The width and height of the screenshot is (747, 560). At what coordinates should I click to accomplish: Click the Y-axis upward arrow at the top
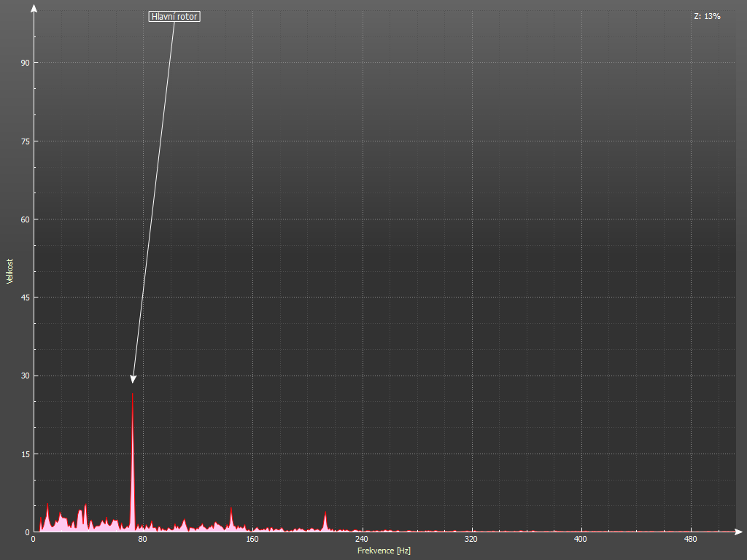click(x=34, y=7)
